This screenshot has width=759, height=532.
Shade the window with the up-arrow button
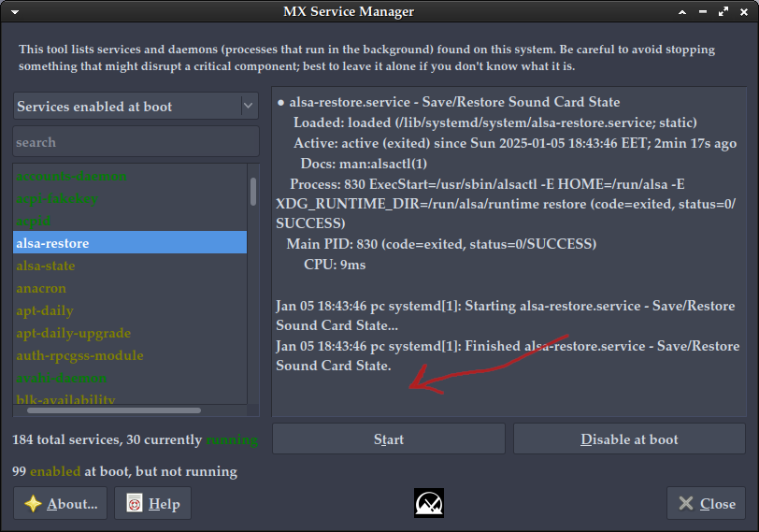point(682,12)
